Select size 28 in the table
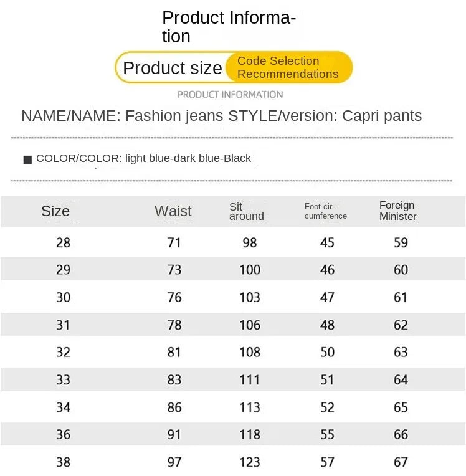466x476 pixels. coord(63,242)
